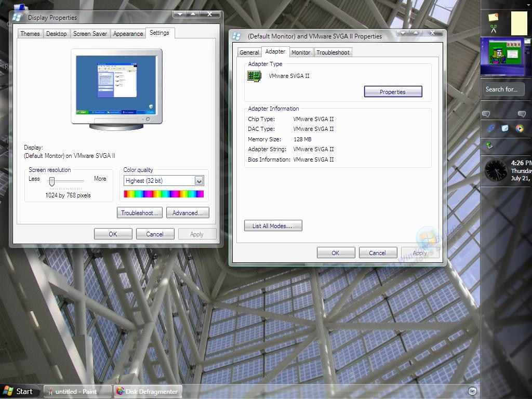Click the slideshow picture in the sidebar

click(506, 57)
